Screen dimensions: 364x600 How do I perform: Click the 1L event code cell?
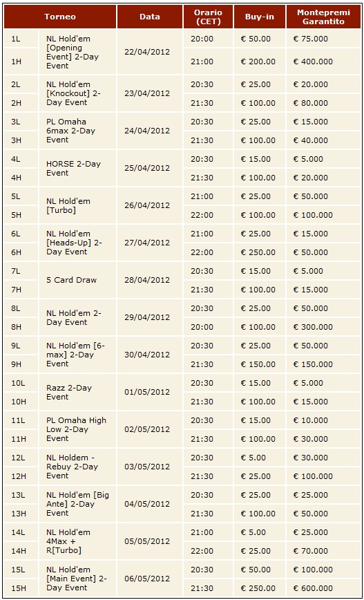21,39
